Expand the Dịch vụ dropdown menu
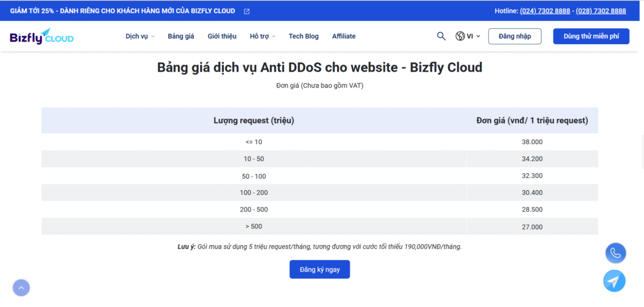This screenshot has height=307, width=644. (140, 36)
